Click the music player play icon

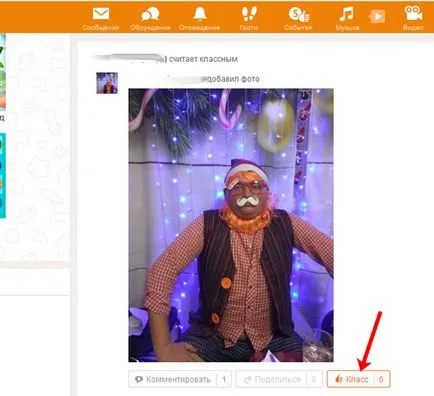point(377,16)
